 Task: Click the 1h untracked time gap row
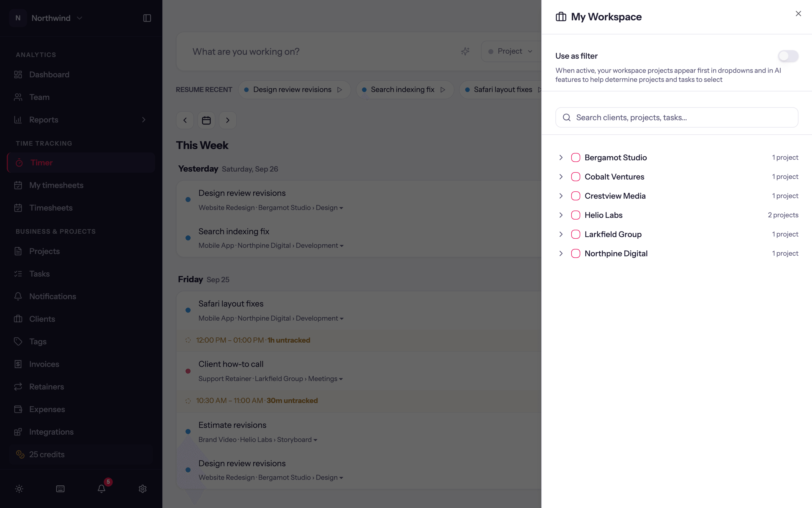[359, 340]
